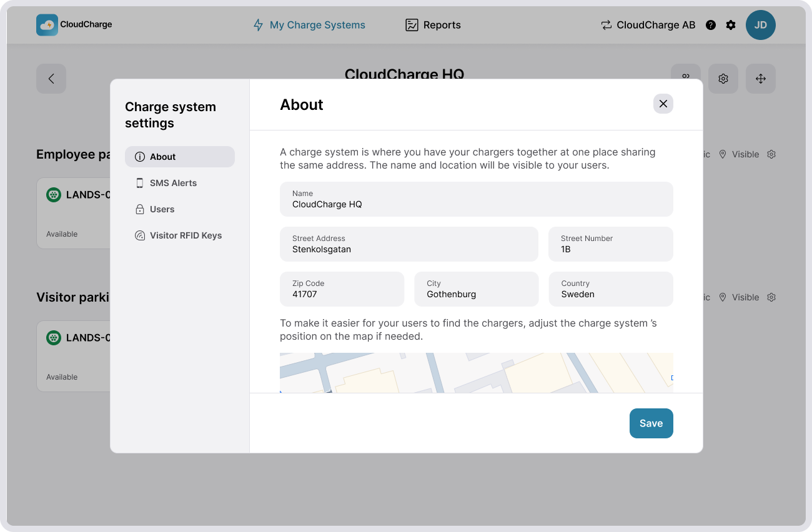Toggle Visible for the Visitor parking row
This screenshot has width=812, height=532.
click(x=739, y=297)
